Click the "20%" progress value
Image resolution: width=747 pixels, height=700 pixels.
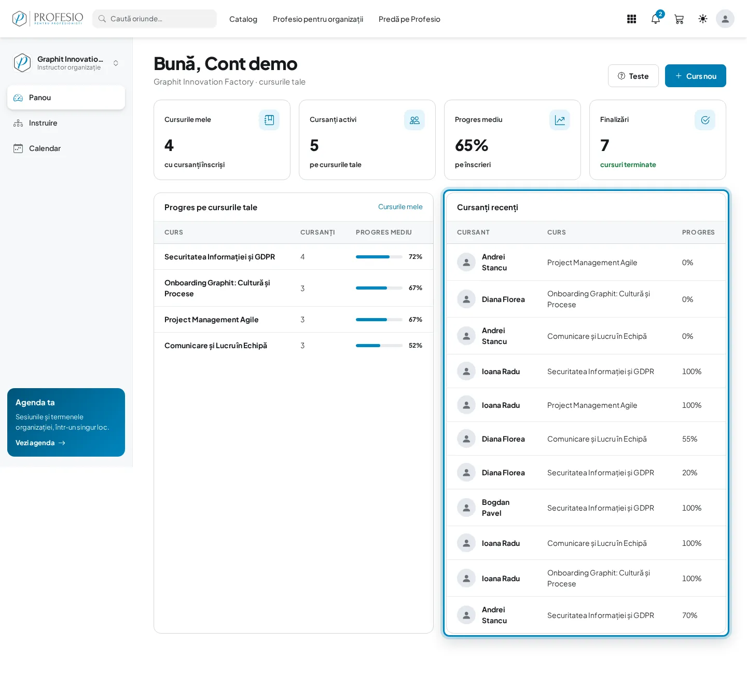point(689,473)
